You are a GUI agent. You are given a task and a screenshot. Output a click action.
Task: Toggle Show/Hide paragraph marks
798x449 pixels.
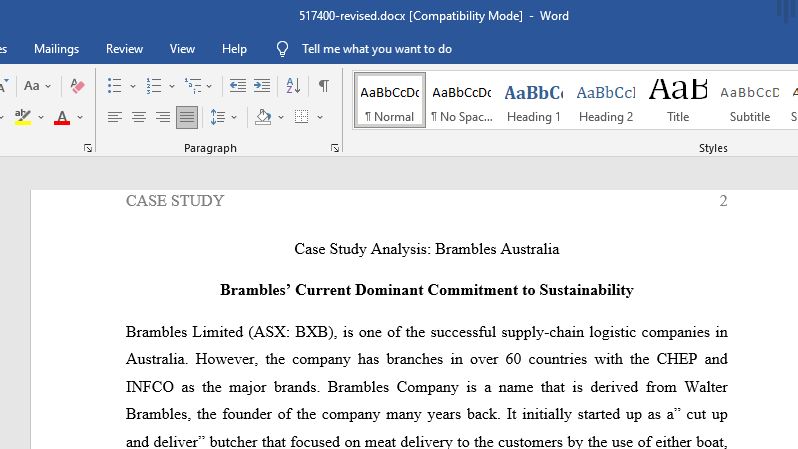point(324,86)
